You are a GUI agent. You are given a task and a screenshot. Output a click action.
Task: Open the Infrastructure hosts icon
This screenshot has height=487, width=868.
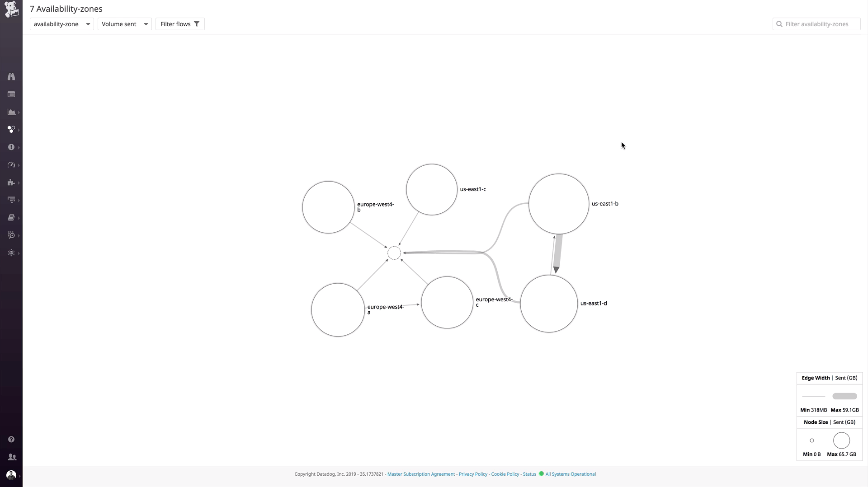tap(12, 130)
